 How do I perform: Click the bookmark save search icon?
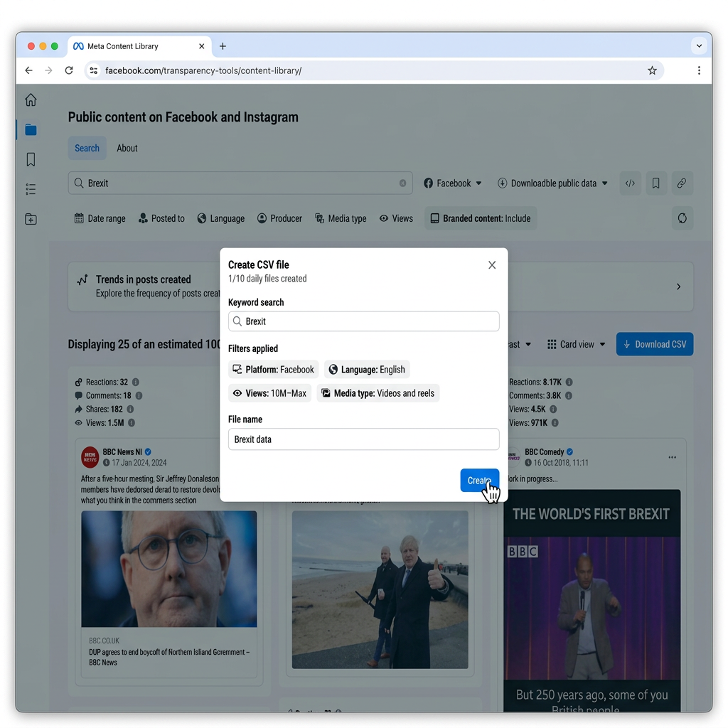point(656,183)
